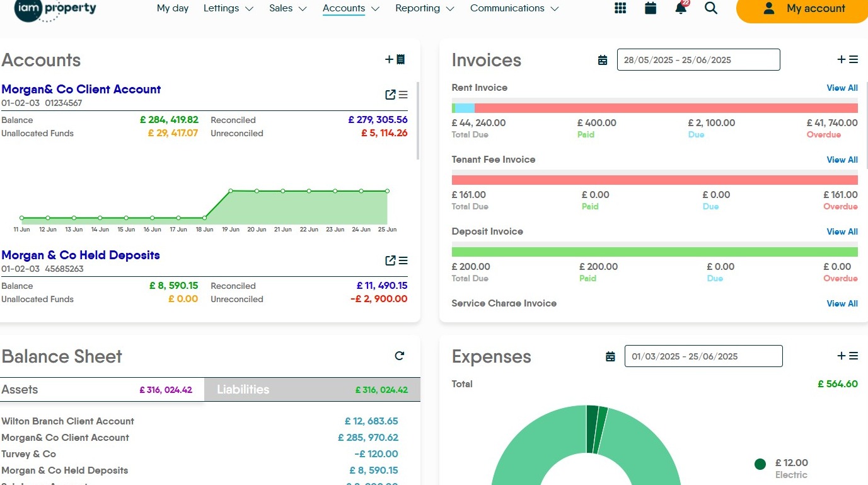The image size is (868, 485).
Task: Expand the Lettings menu
Action: [228, 8]
